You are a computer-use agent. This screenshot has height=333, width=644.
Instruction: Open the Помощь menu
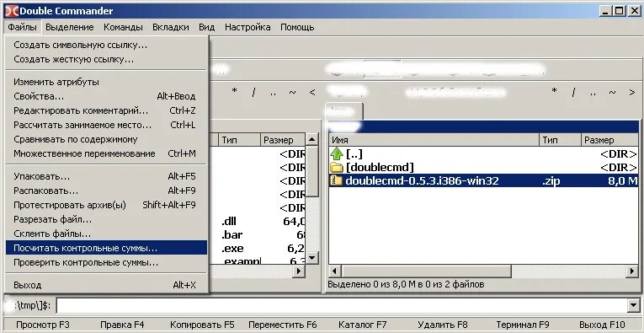(297, 27)
